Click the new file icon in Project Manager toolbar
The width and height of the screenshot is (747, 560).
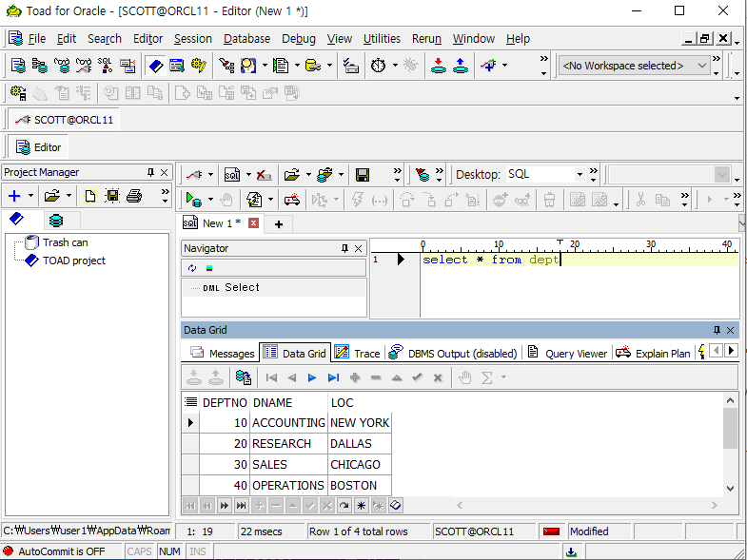89,196
